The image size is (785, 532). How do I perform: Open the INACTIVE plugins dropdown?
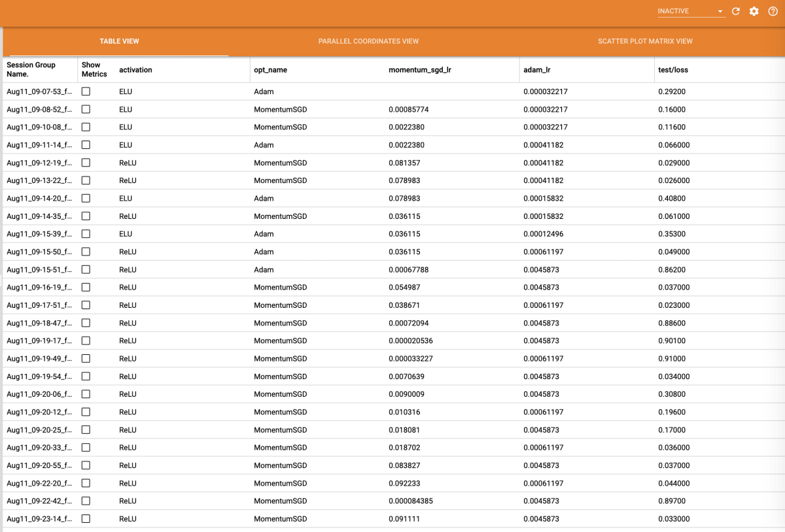[x=691, y=12]
